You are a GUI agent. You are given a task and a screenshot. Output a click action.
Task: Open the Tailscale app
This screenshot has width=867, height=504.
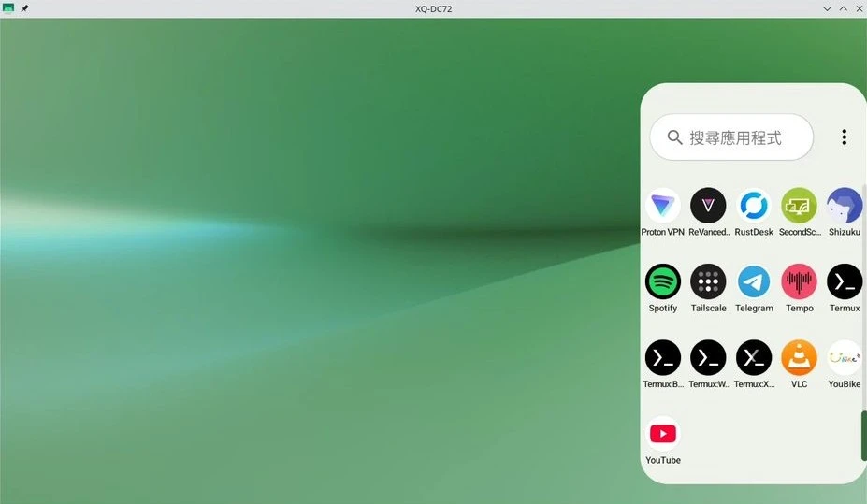708,281
